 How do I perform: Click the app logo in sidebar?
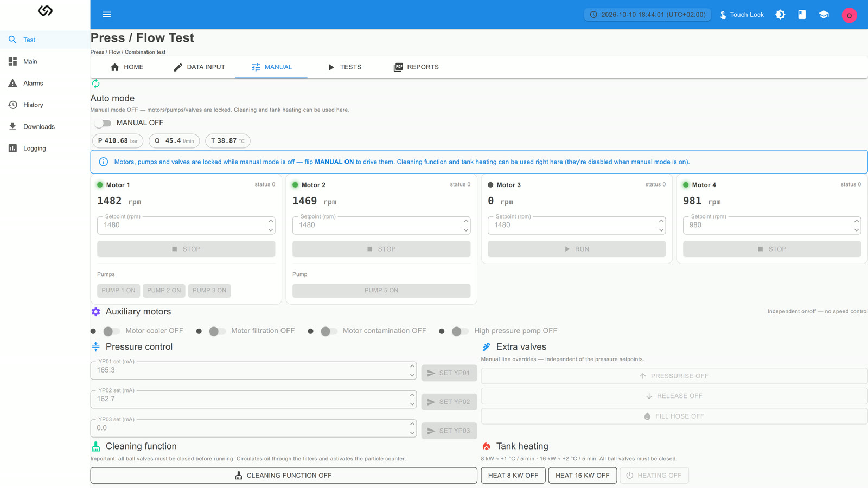point(45,11)
